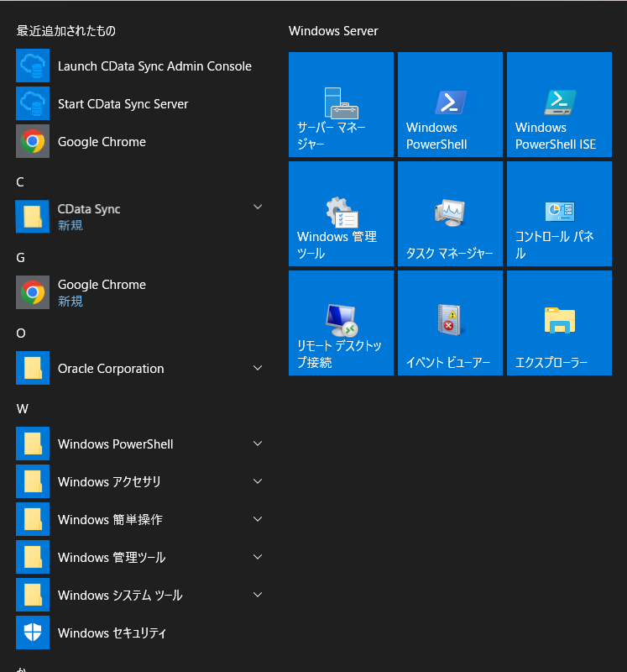627x672 pixels.
Task: Click 新規 label under Google Chrome
Action: 71,302
